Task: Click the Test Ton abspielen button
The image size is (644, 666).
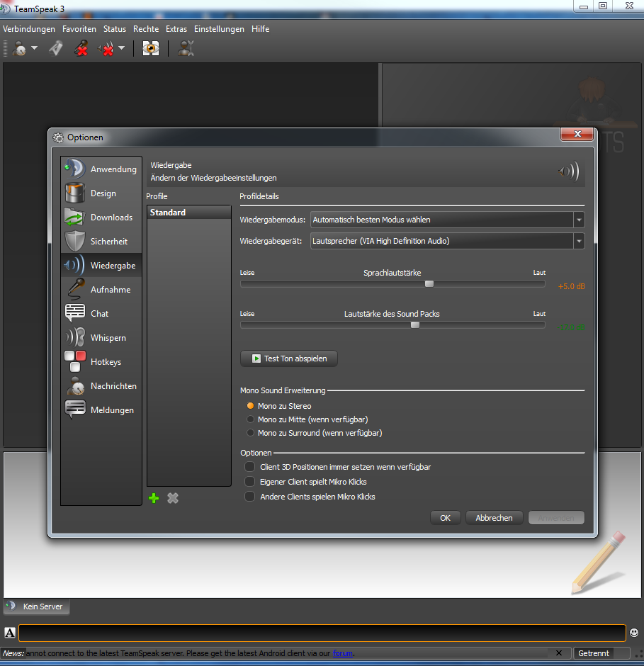Action: click(289, 359)
